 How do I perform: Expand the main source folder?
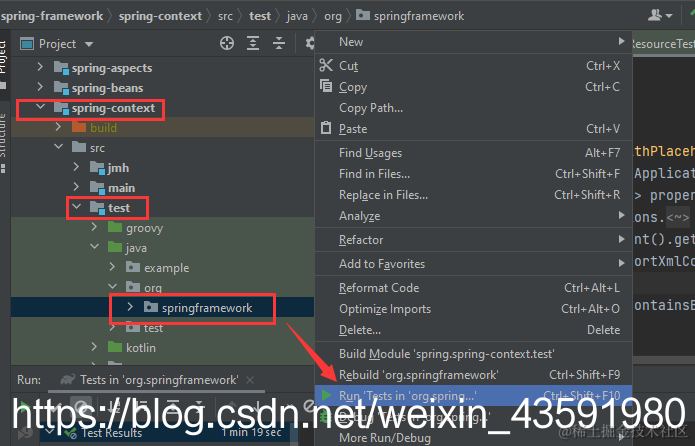tap(76, 187)
